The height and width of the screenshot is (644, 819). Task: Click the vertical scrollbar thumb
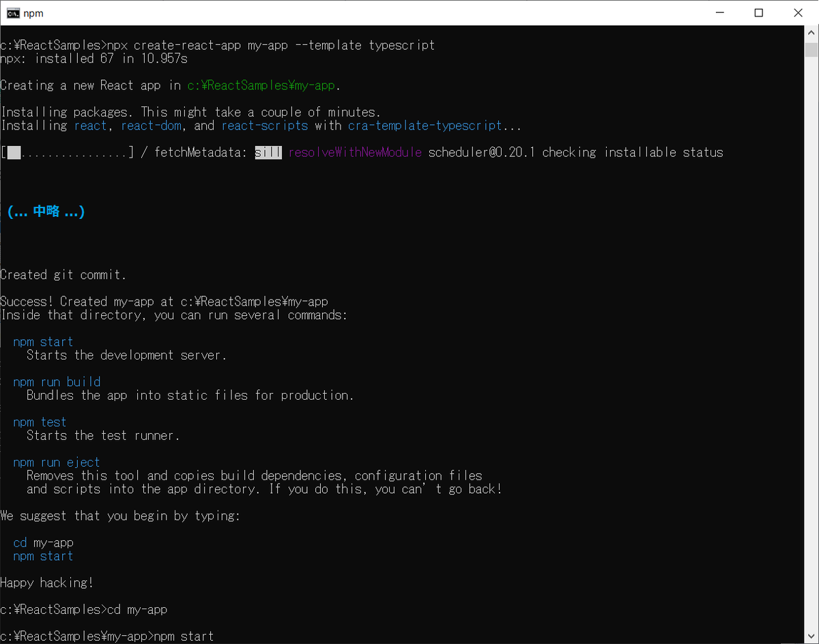pos(811,50)
